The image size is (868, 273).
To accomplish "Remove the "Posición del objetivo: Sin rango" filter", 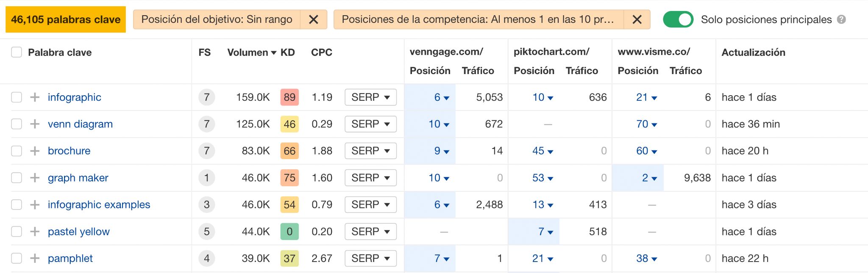I will [x=313, y=19].
